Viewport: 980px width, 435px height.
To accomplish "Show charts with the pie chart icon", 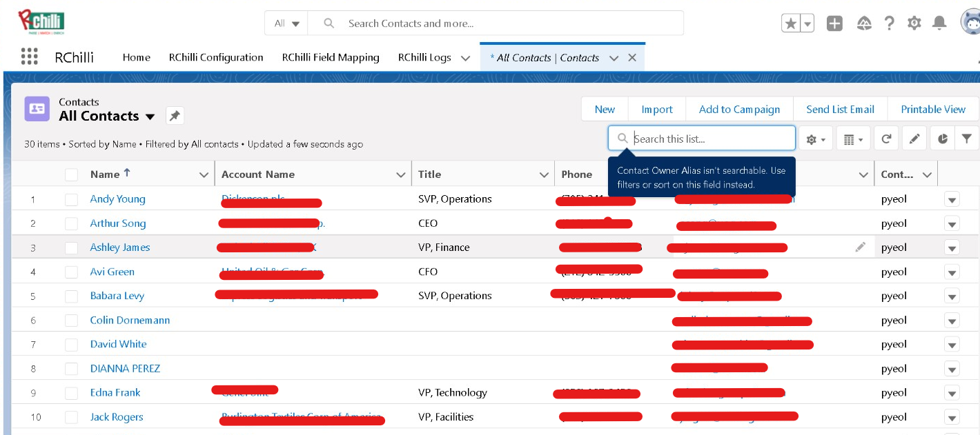I will pyautogui.click(x=943, y=139).
